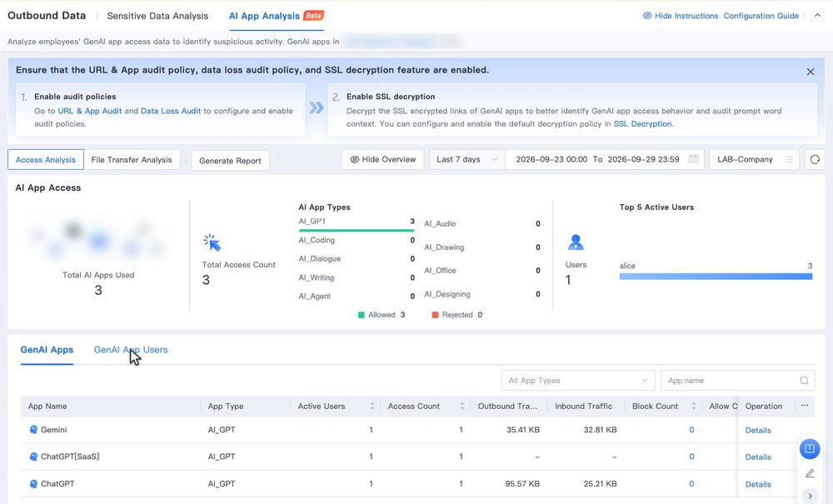Screen dimensions: 833x504
Task: Click the start date 2026-09-23 00:00
Action: click(551, 159)
